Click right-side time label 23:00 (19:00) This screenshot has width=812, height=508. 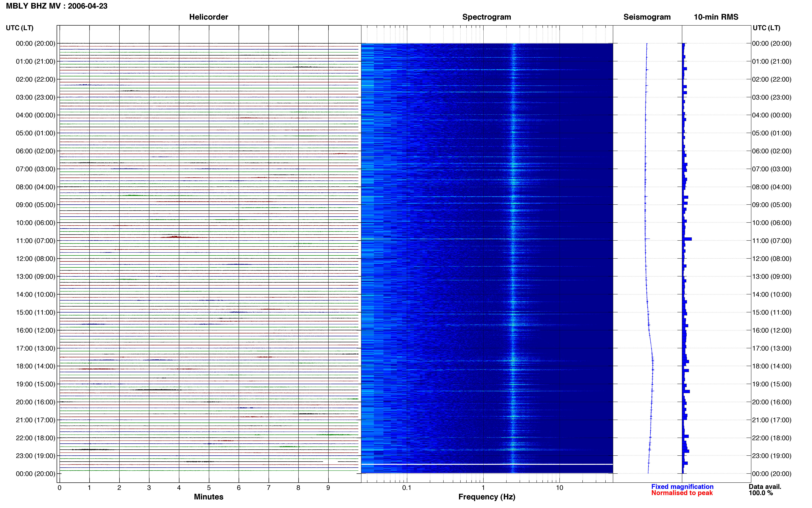pyautogui.click(x=771, y=456)
